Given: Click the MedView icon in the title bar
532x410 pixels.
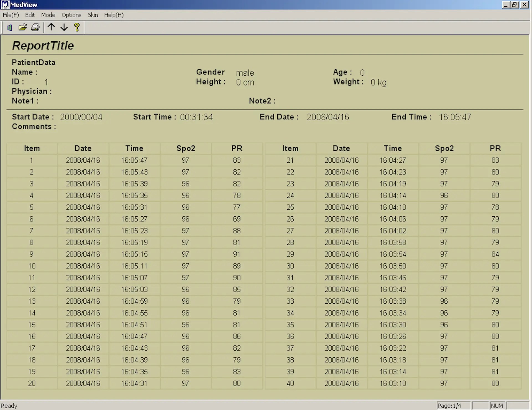Looking at the screenshot, I should pyautogui.click(x=4, y=4).
